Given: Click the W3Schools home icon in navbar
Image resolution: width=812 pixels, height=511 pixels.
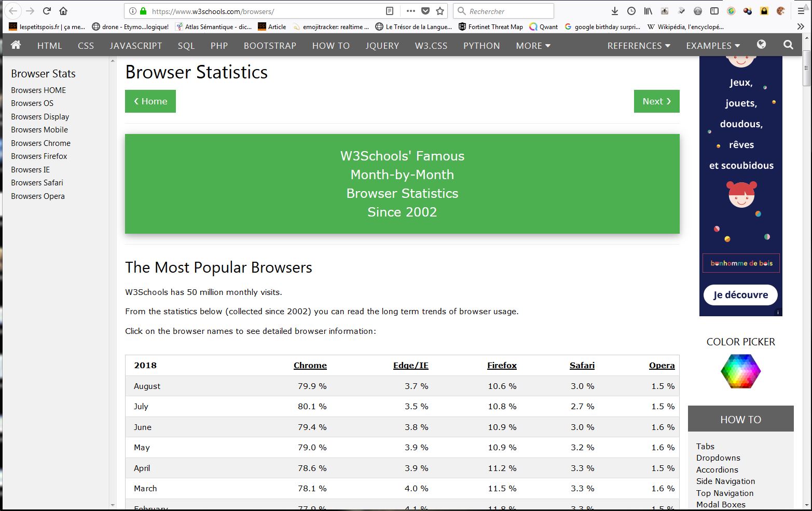Looking at the screenshot, I should click(x=16, y=45).
